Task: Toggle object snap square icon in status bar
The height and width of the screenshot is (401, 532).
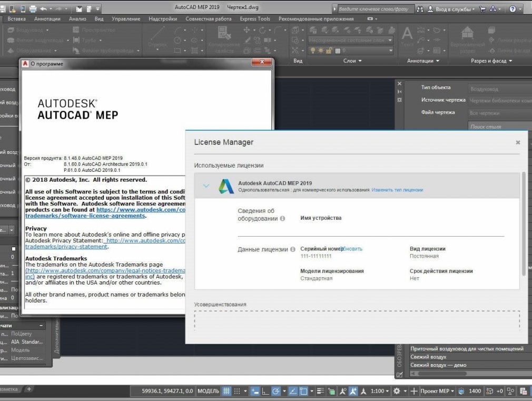Action: click(303, 391)
